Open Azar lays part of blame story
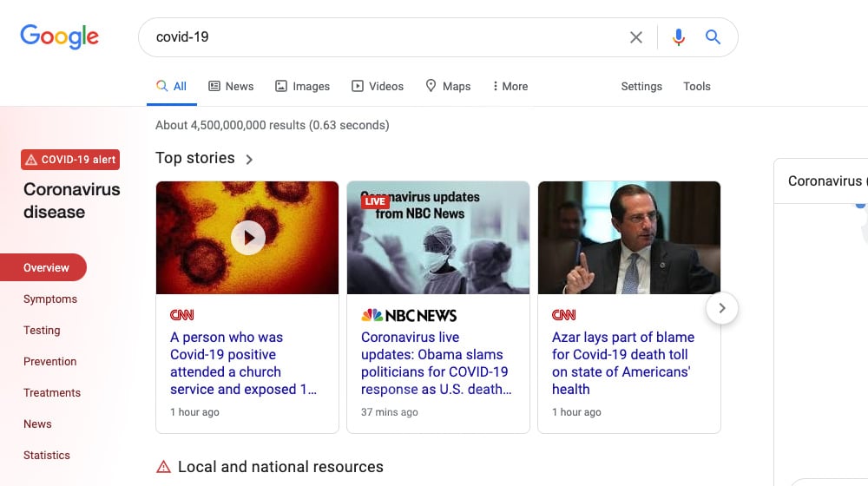The width and height of the screenshot is (868, 486). click(x=622, y=363)
